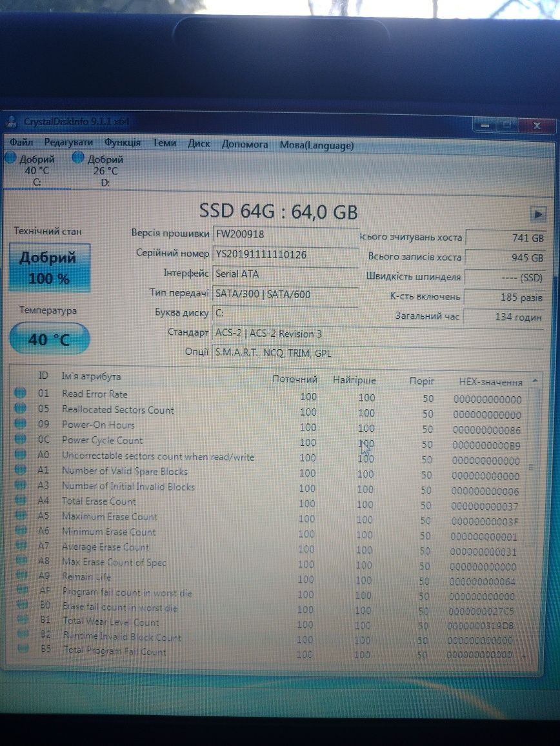Click the power on count 185 разів

point(504,297)
